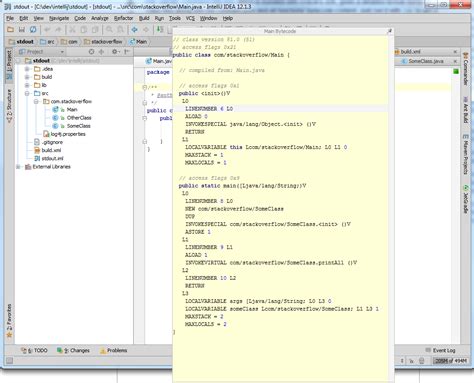Close the SomeClass.java editor tab

tap(455, 61)
